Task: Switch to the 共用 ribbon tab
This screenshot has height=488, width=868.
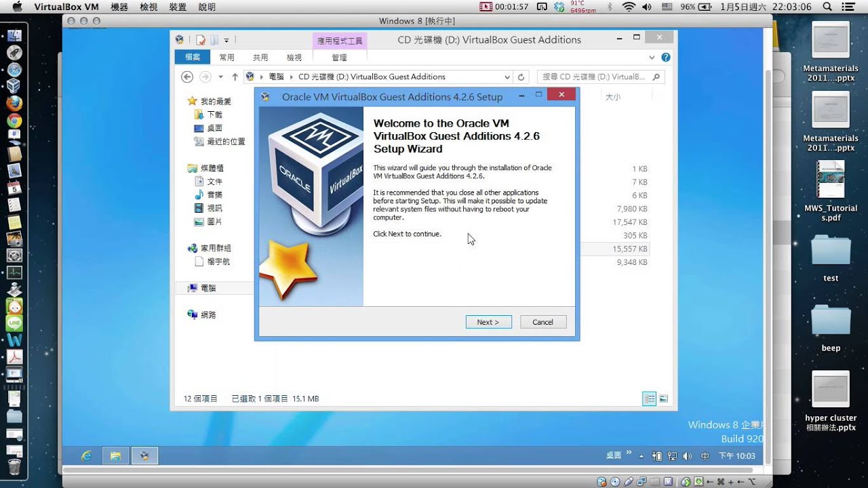Action: coord(260,58)
